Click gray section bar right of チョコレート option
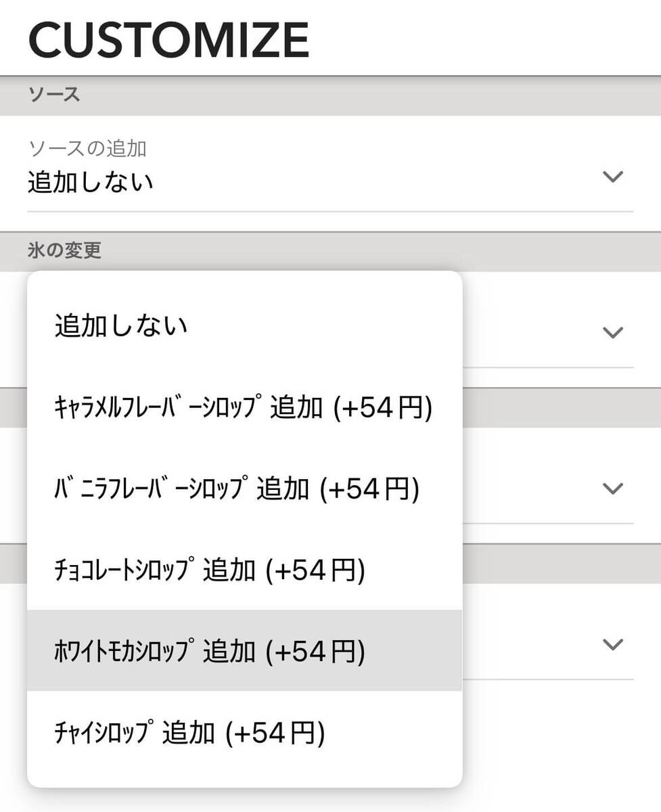This screenshot has height=812, width=661. 562,564
